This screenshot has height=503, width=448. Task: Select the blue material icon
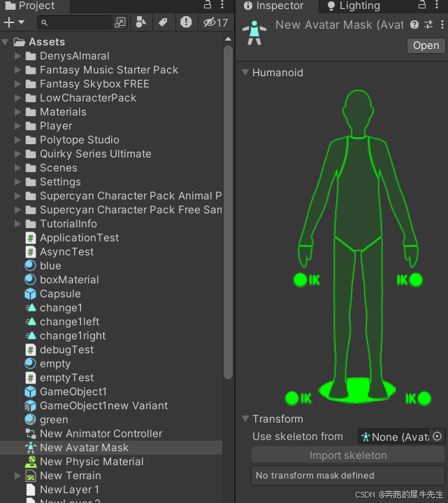[31, 266]
